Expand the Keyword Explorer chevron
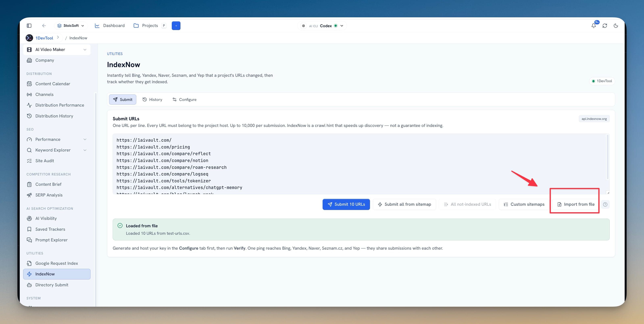644x324 pixels. (85, 150)
